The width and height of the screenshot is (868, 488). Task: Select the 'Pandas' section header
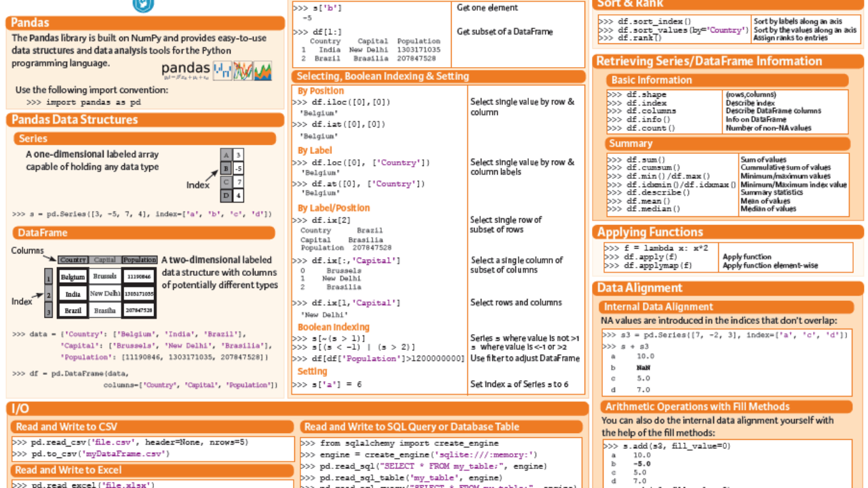tap(145, 23)
